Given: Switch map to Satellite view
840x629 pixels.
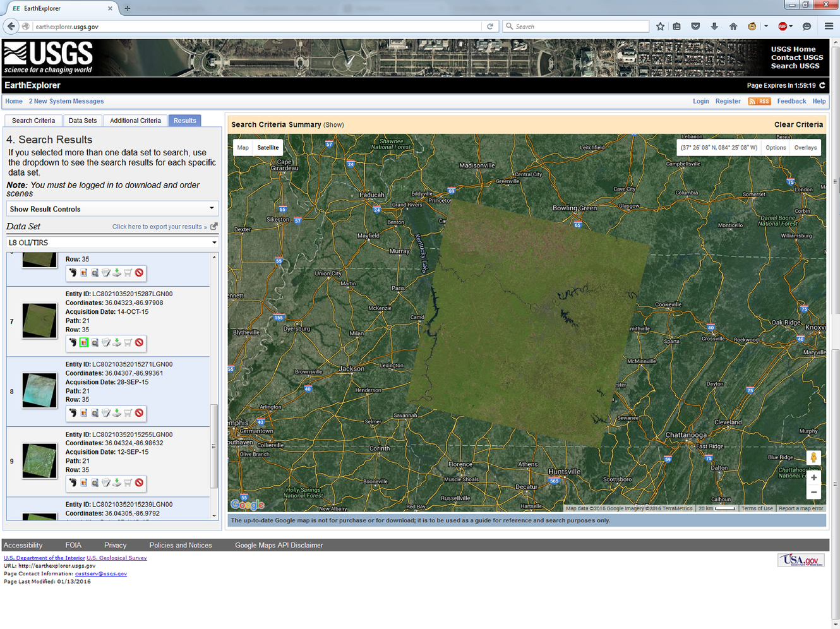Looking at the screenshot, I should (x=268, y=148).
